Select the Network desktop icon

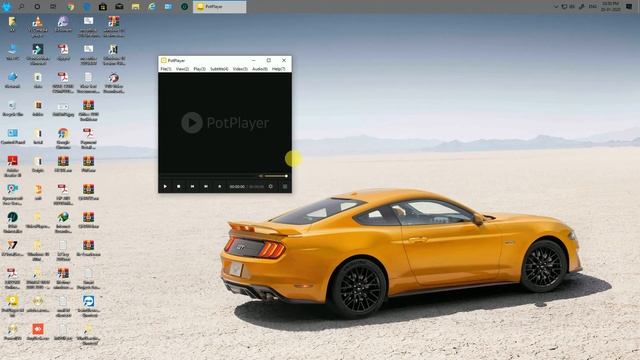(x=12, y=80)
